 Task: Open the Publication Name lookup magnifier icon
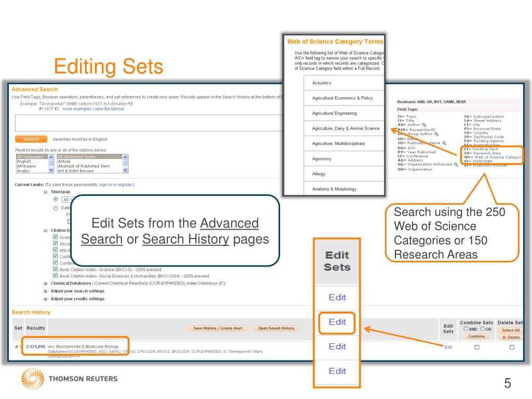444,143
